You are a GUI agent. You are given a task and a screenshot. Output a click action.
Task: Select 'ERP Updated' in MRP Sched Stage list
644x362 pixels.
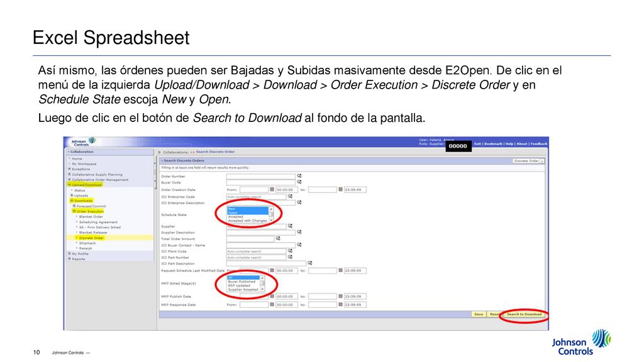tap(244, 286)
